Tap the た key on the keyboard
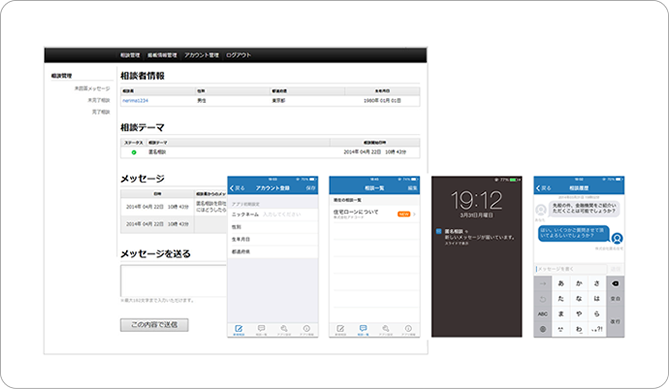 click(561, 299)
